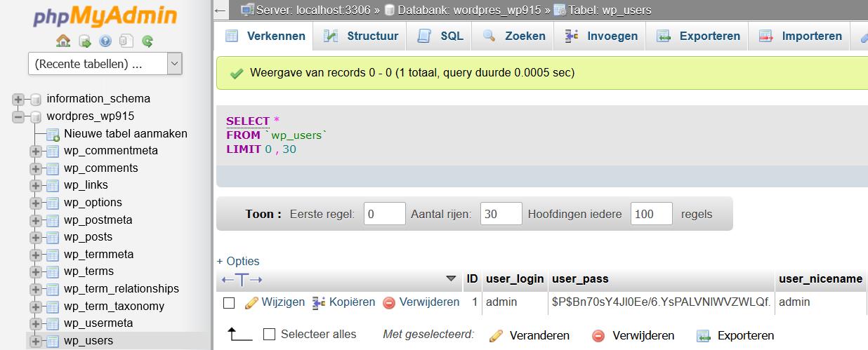
Task: Check the Selecteer alles checkbox
Action: click(x=269, y=335)
